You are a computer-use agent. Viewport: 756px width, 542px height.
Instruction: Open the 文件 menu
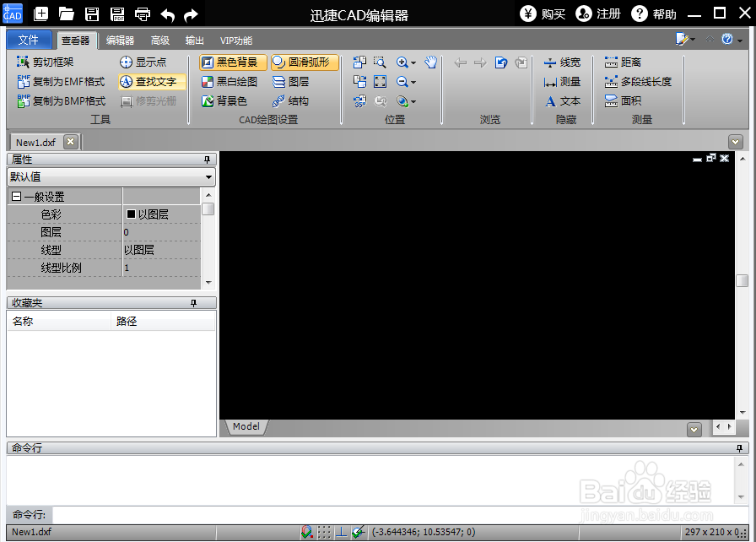coord(29,40)
